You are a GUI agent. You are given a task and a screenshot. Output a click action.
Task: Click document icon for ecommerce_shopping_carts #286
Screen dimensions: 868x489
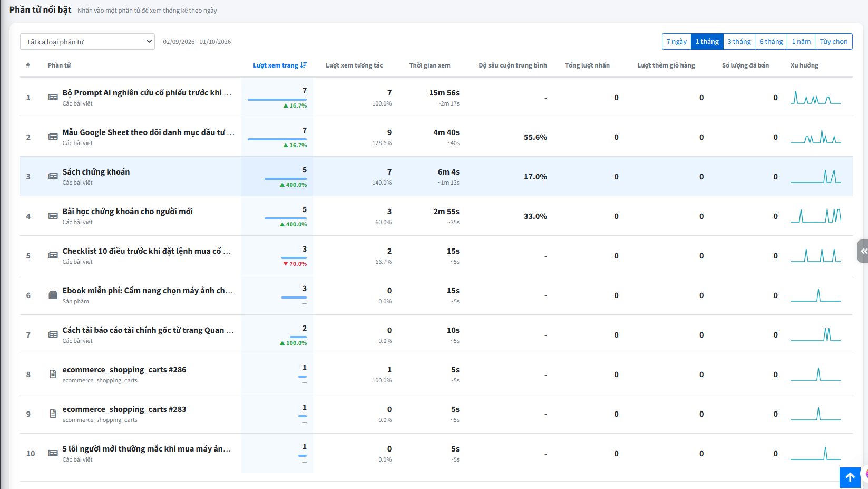53,374
